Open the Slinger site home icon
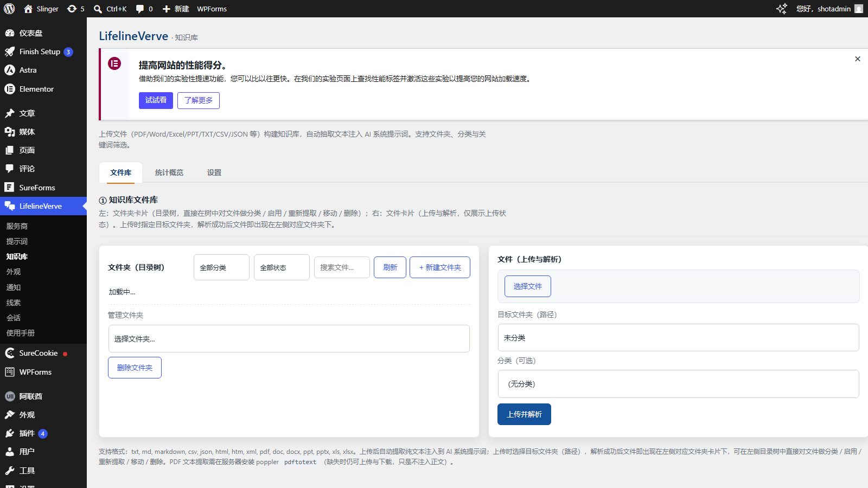This screenshot has height=488, width=868. (28, 9)
